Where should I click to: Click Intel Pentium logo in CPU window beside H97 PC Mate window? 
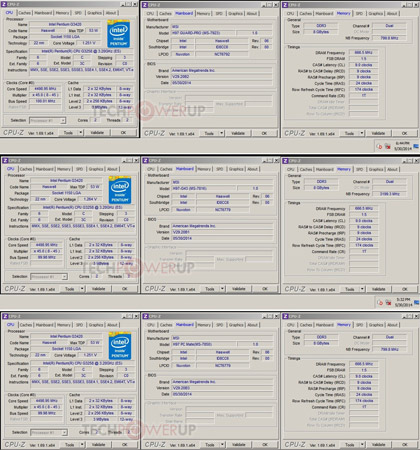click(x=120, y=346)
